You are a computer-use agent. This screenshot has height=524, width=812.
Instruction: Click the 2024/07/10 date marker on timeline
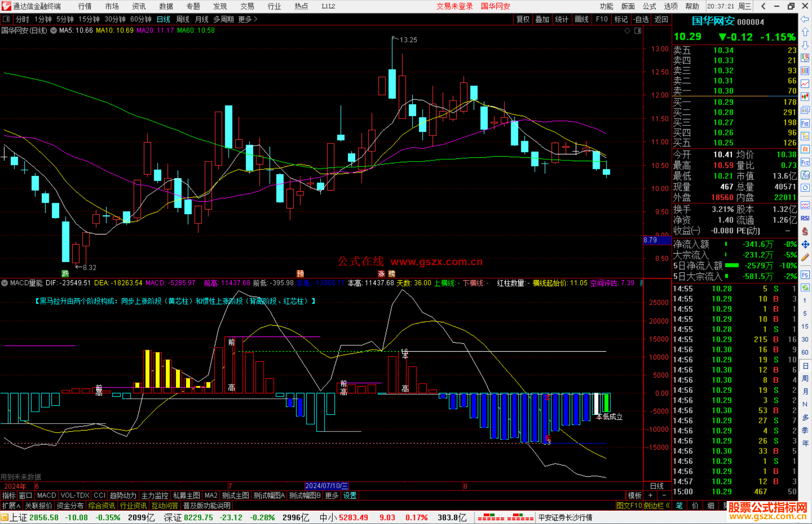pos(326,486)
